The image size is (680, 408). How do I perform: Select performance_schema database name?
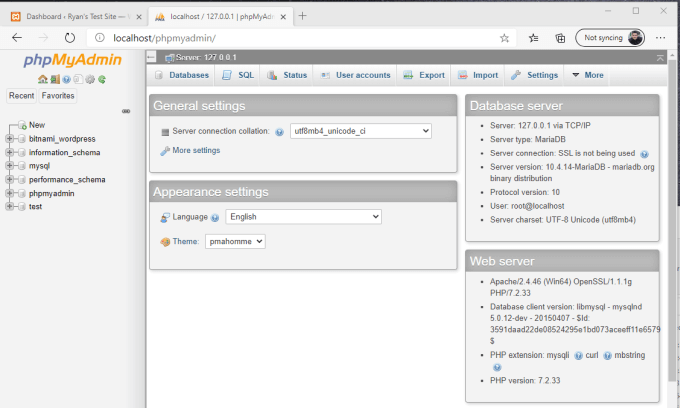pos(67,180)
